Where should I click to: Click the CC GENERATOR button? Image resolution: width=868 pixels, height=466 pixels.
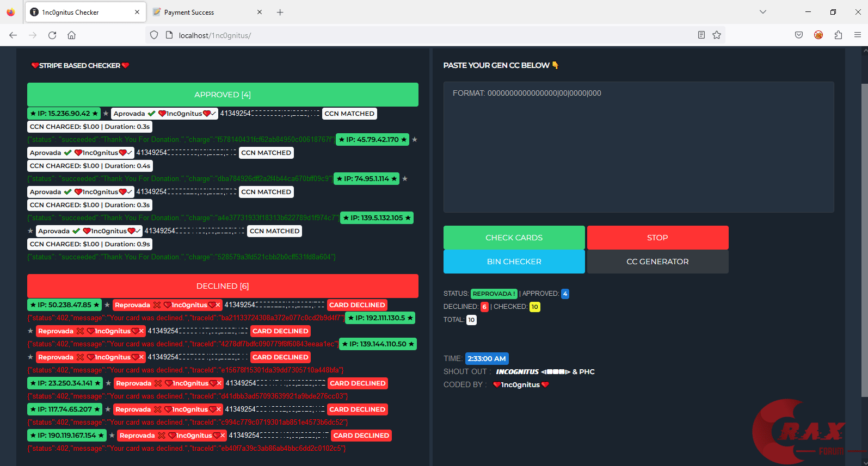click(657, 262)
